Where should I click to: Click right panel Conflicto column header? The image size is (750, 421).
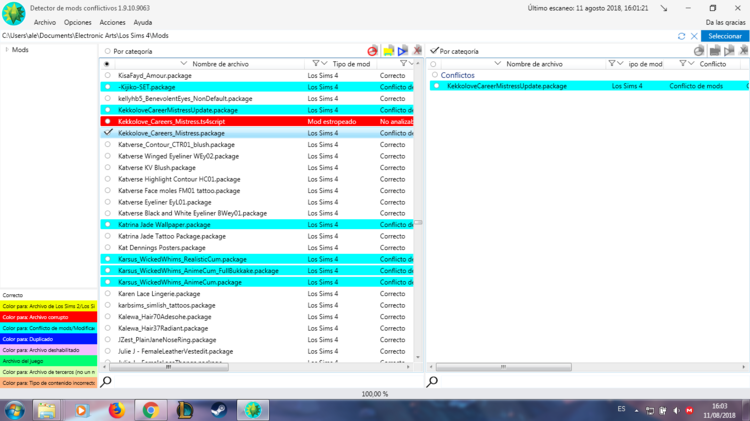coord(713,64)
